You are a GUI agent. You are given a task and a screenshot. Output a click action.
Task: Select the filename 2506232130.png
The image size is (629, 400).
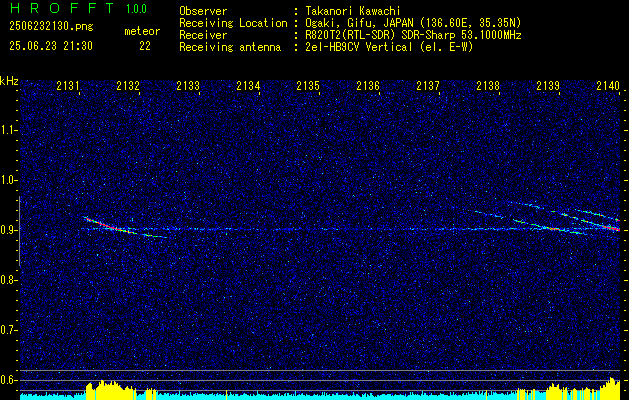click(51, 27)
